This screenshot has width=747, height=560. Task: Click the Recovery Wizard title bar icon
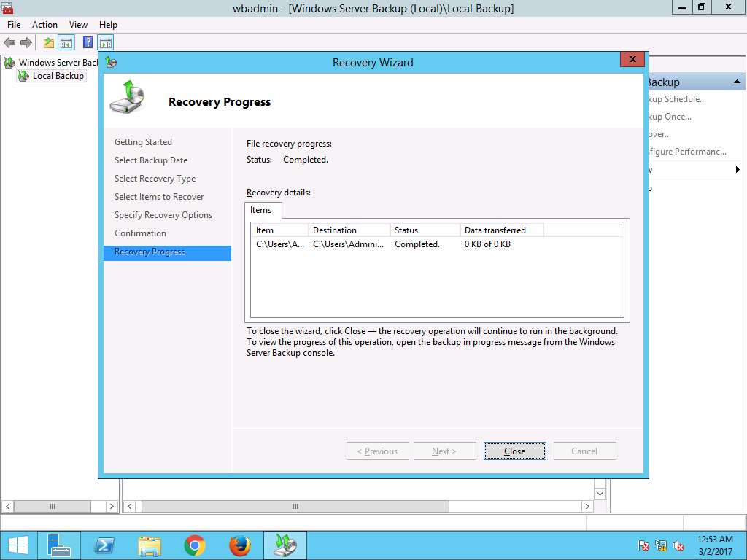(111, 63)
